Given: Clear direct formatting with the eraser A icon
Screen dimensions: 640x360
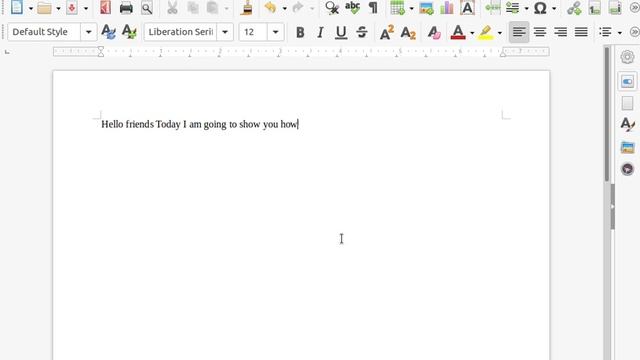Looking at the screenshot, I should tap(433, 32).
